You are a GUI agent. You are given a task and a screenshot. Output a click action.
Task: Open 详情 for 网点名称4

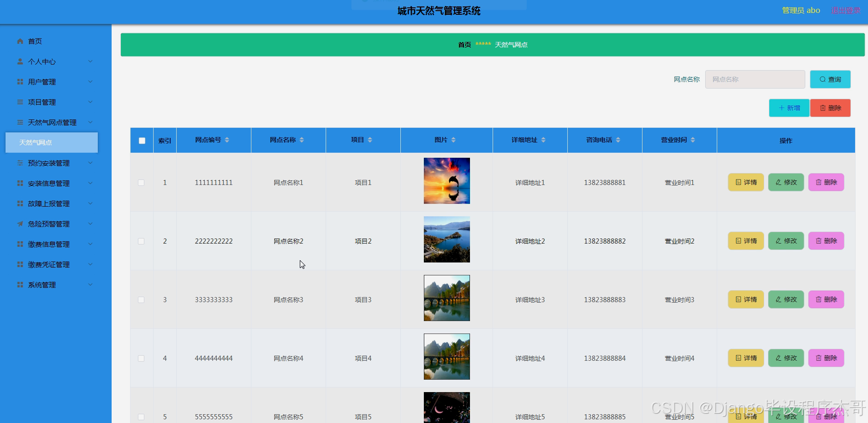tap(746, 358)
